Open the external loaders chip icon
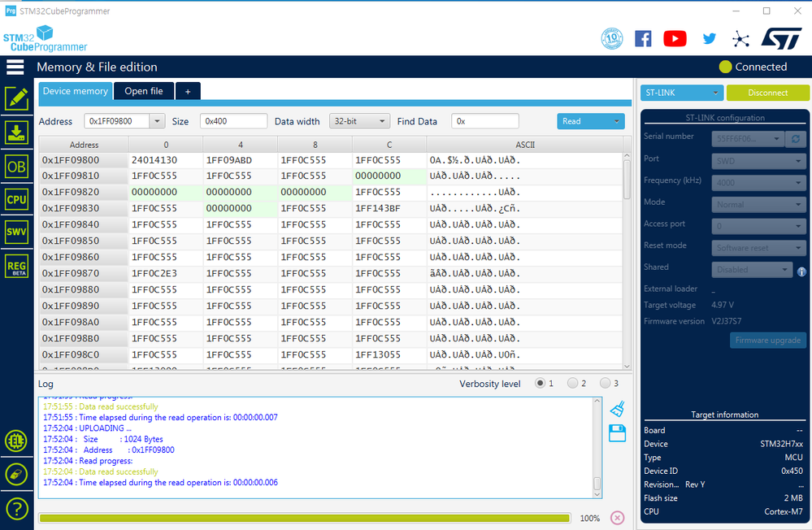Screen dimensions: 812x530 16,441
